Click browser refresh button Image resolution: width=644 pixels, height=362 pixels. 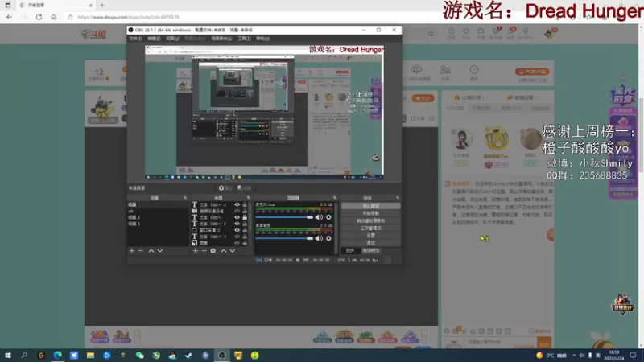tap(39, 17)
